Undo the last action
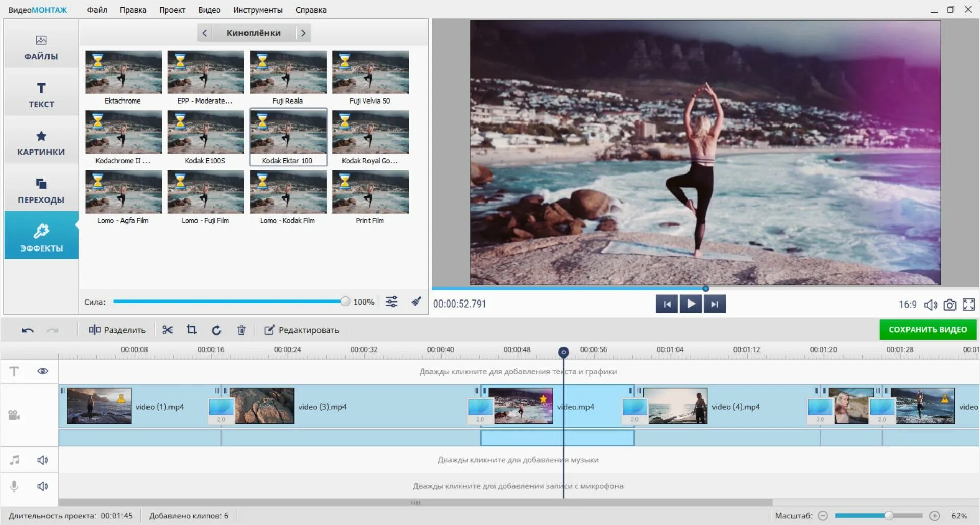This screenshot has height=525, width=980. pyautogui.click(x=28, y=330)
